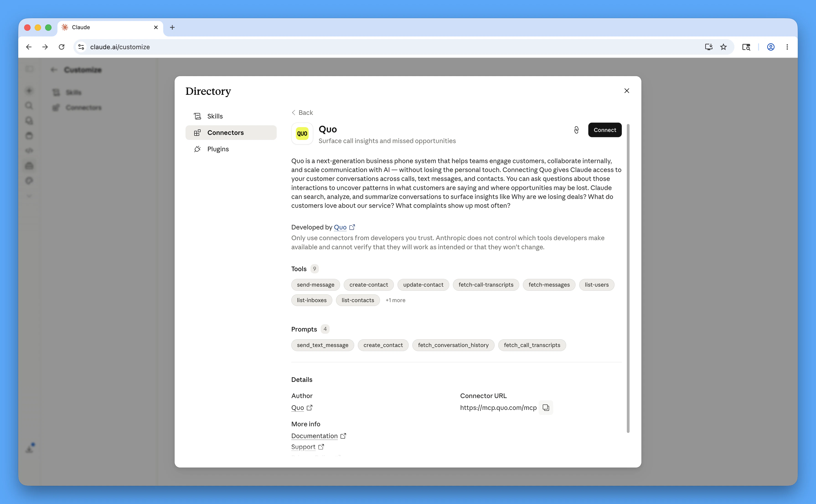Screen dimensions: 816x504
Task: Click the site information icon in address bar
Action: point(81,47)
